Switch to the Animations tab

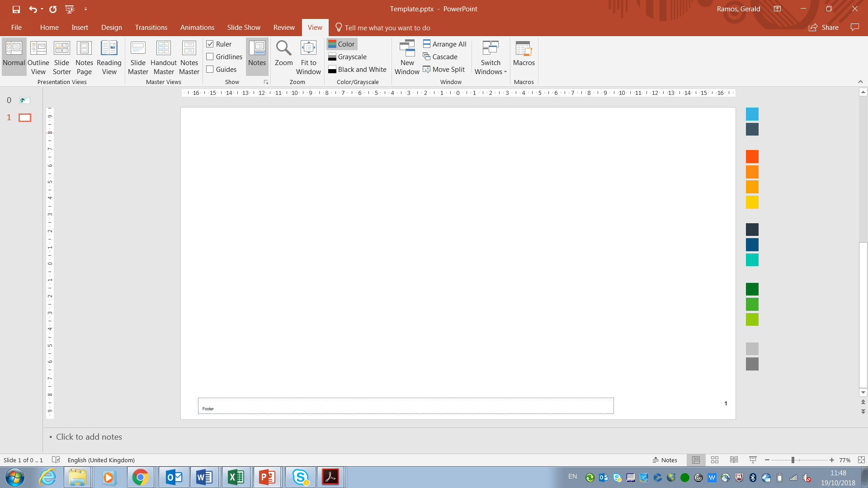(x=197, y=28)
